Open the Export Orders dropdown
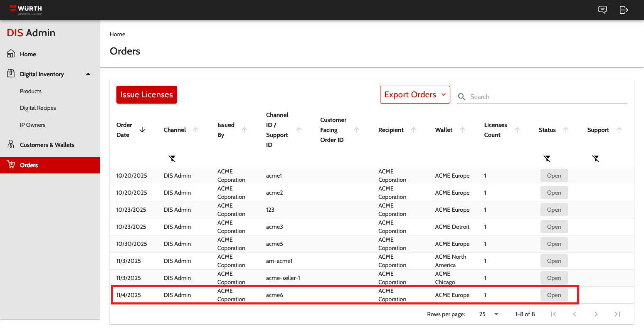The image size is (644, 334). (415, 95)
